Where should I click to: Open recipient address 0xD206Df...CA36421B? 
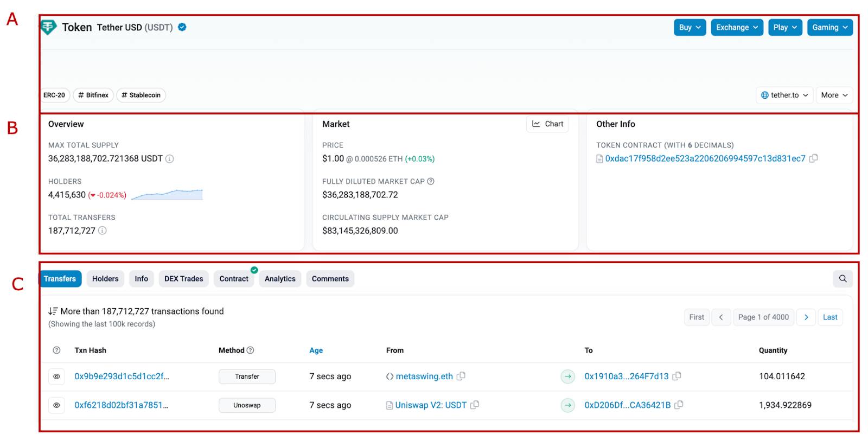[x=628, y=405]
